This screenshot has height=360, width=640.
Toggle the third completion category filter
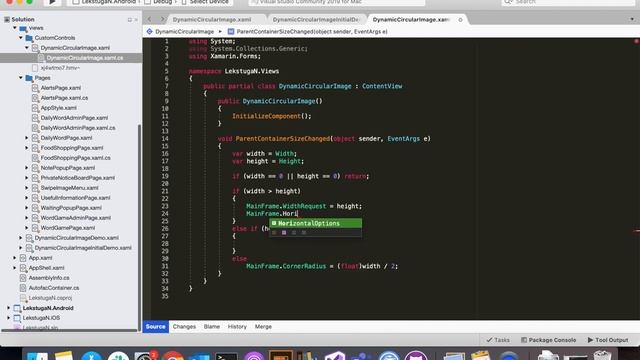(294, 233)
